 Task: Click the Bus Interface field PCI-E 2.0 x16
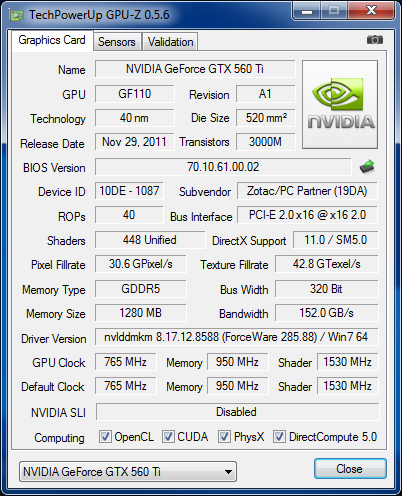click(x=307, y=215)
